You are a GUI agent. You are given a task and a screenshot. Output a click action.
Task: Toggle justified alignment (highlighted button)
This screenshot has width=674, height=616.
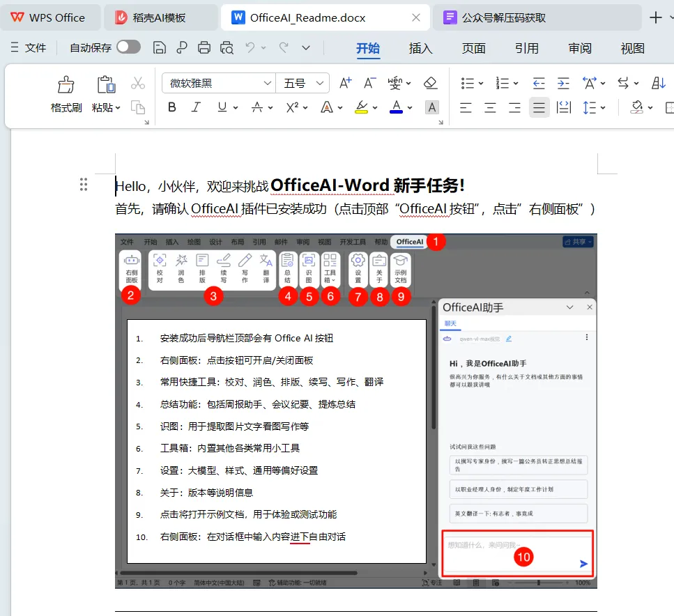coord(539,107)
